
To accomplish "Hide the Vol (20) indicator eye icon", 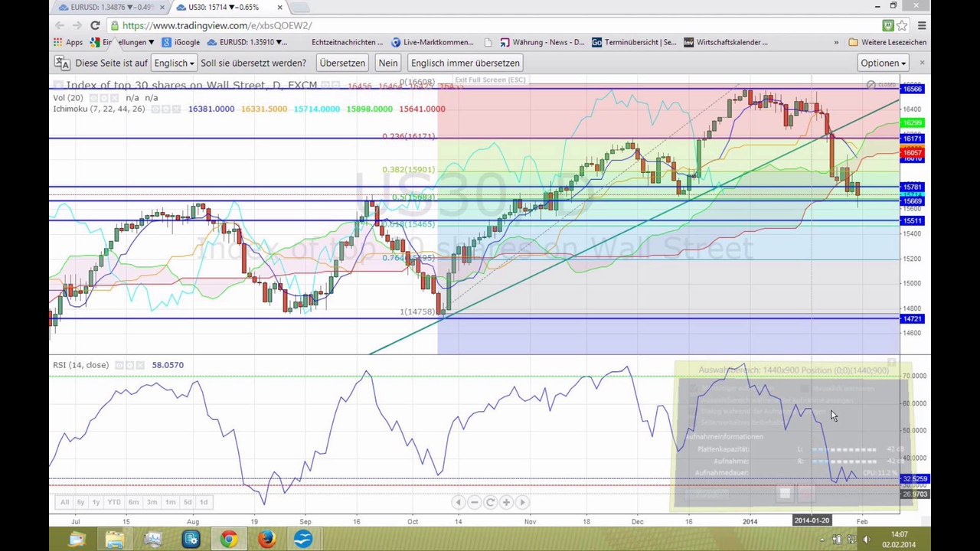I will click(93, 98).
